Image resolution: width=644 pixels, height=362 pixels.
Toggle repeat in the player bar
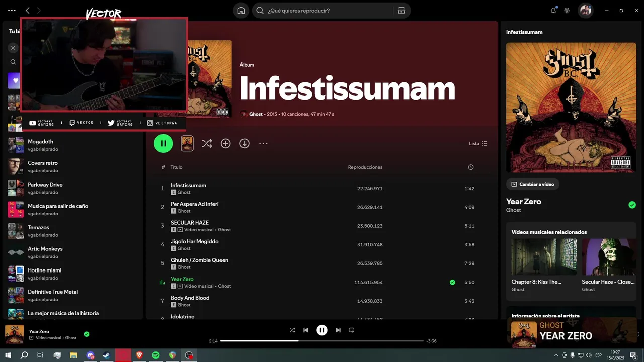tap(352, 330)
